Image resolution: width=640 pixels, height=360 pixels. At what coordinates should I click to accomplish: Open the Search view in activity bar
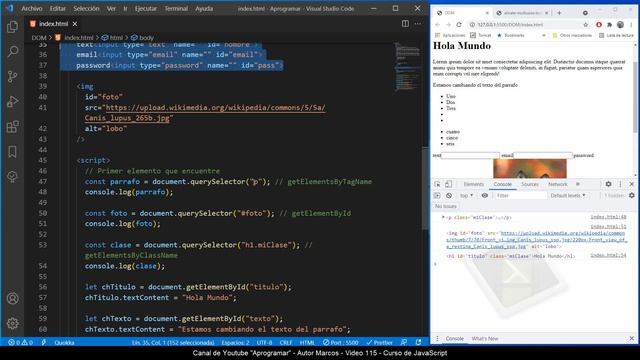point(13,51)
